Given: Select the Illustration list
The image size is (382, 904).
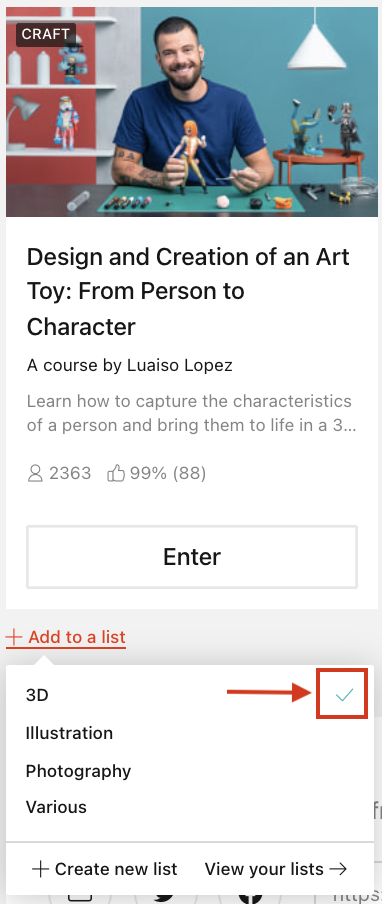Looking at the screenshot, I should 69,733.
